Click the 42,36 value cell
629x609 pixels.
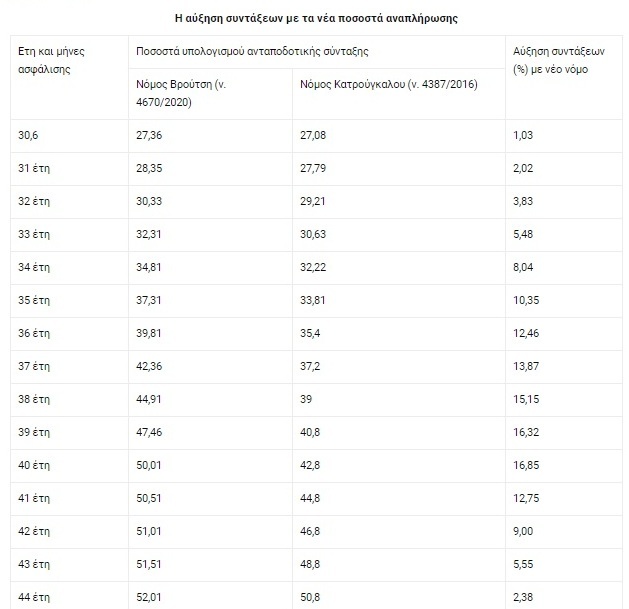pyautogui.click(x=151, y=366)
